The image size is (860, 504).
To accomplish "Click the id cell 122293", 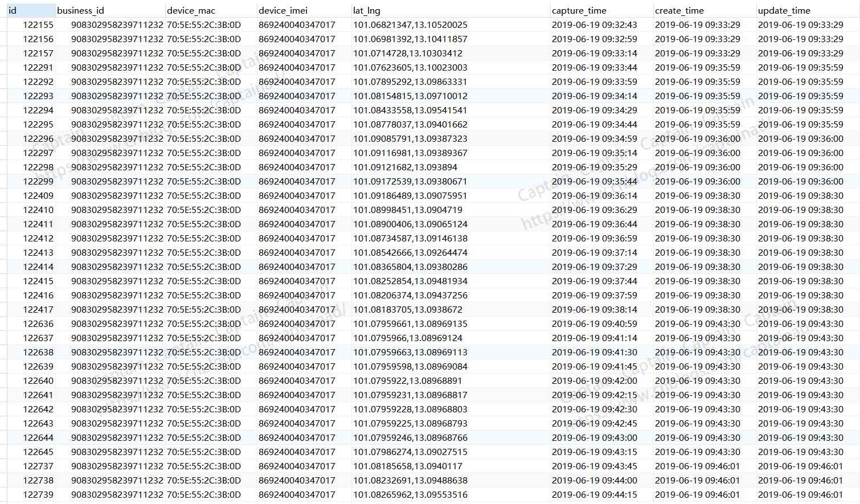I will point(38,96).
